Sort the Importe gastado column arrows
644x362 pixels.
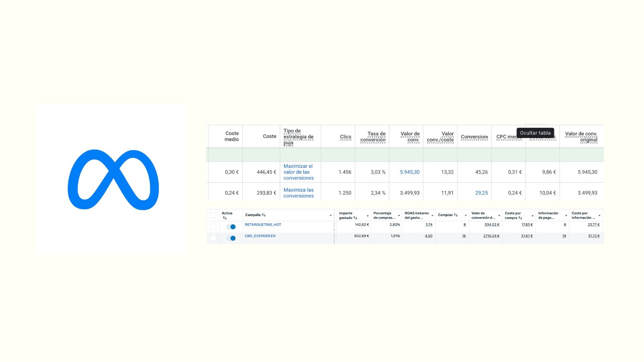point(355,218)
